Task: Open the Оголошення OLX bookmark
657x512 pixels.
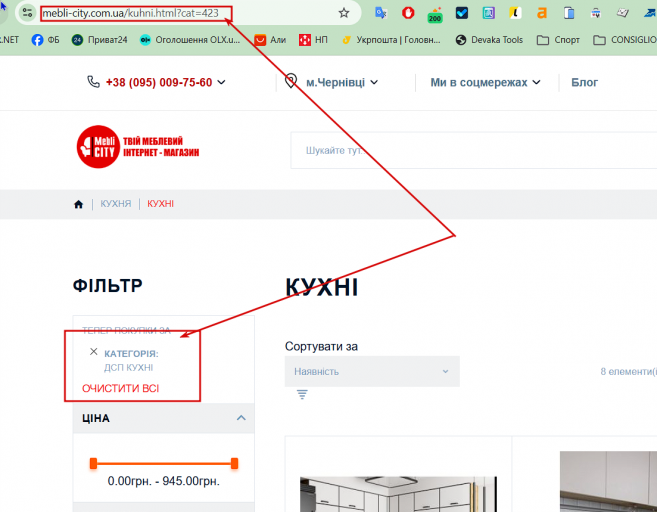Action: [x=190, y=40]
